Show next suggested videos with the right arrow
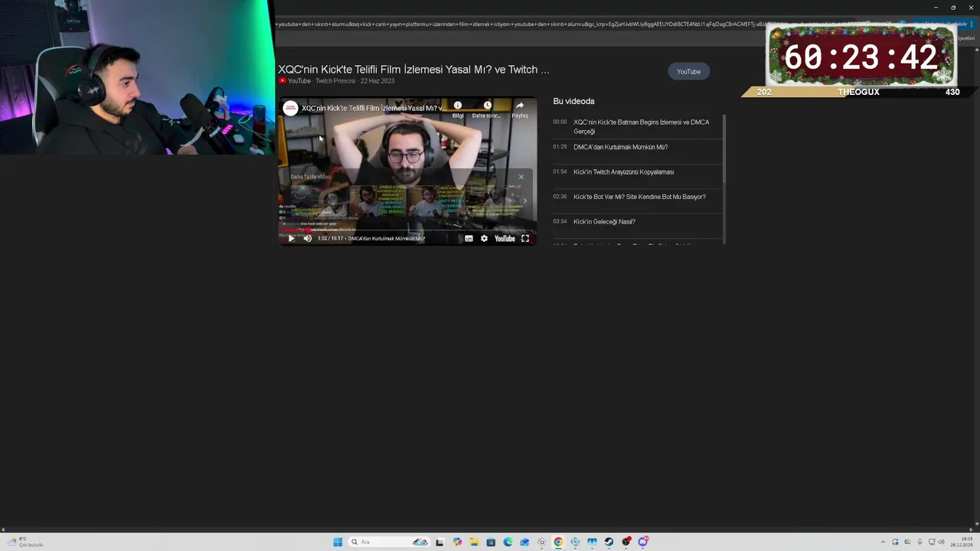 [x=524, y=201]
